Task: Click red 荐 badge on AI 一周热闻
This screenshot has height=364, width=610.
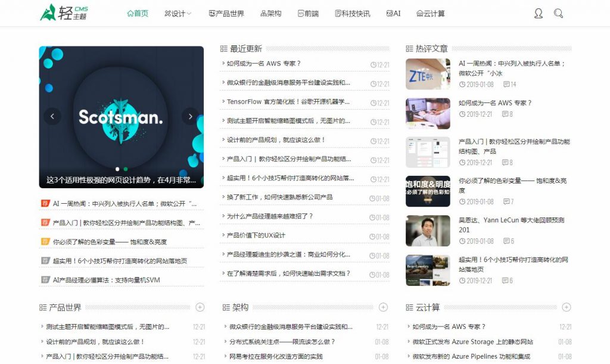Action: coord(45,203)
